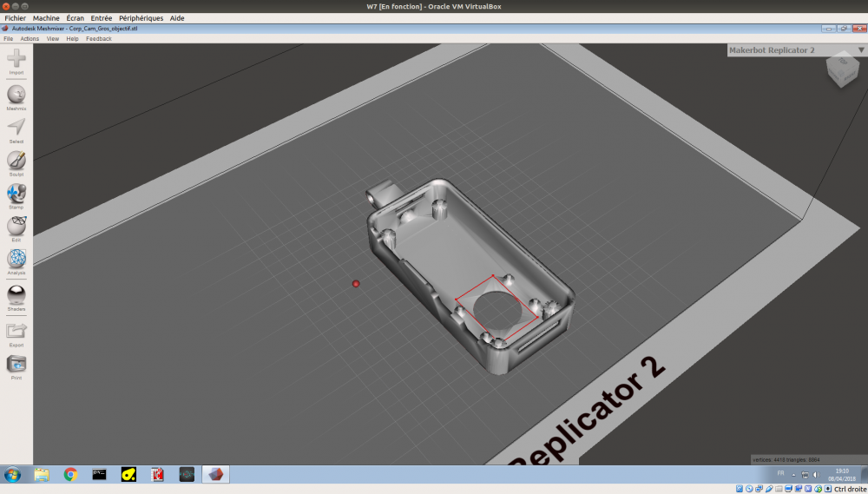Click the yellow app icon in taskbar
The image size is (868, 494).
(128, 475)
